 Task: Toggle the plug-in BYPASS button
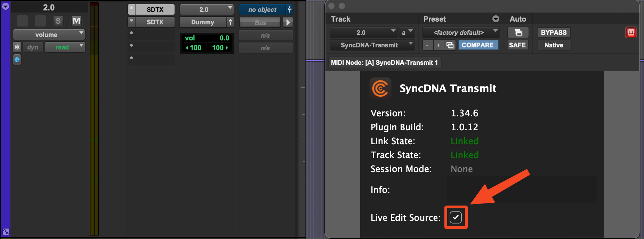click(x=554, y=32)
